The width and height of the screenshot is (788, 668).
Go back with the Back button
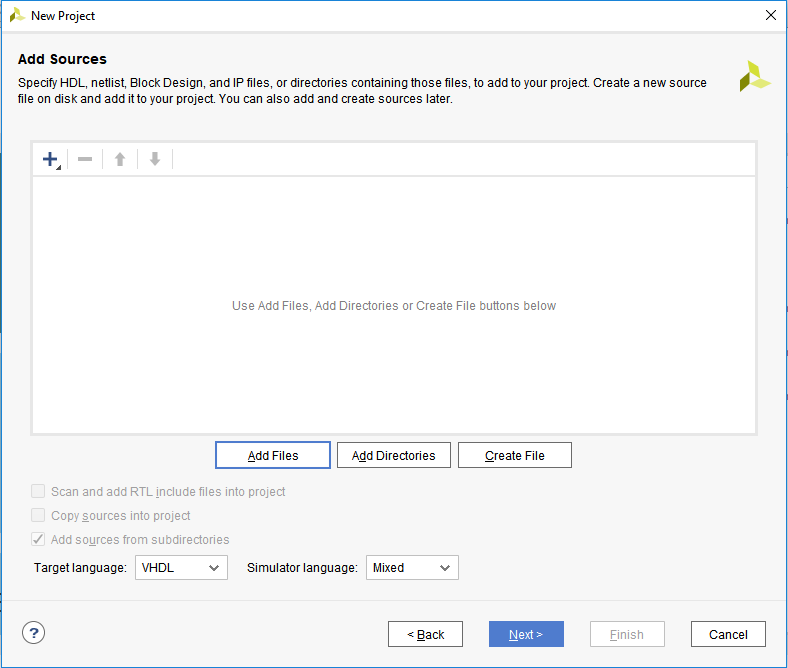(425, 634)
